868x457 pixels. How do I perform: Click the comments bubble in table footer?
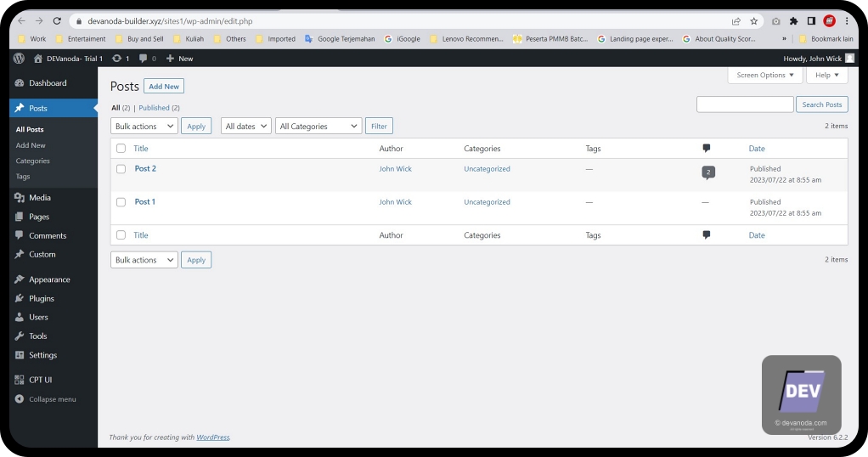707,234
